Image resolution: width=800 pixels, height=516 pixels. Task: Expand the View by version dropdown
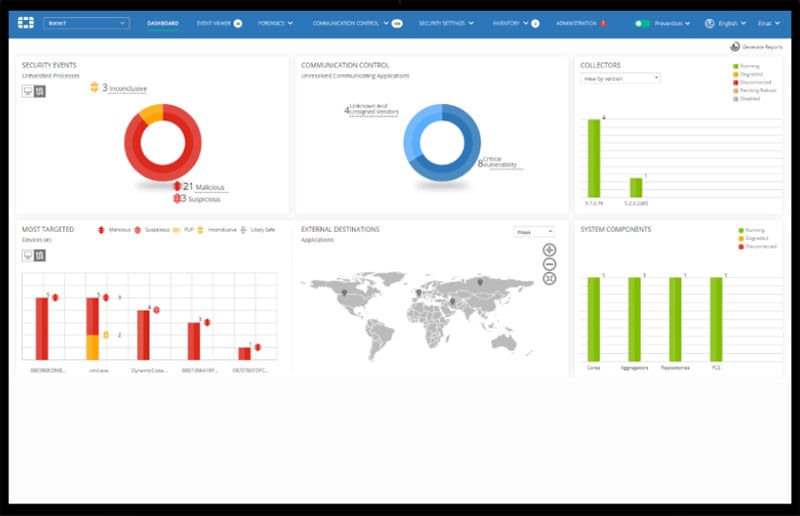pos(620,78)
